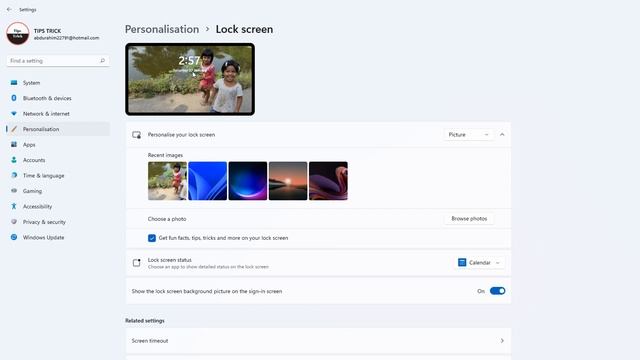Click the Lock screen status icon
The height and width of the screenshot is (360, 640).
[x=136, y=263]
